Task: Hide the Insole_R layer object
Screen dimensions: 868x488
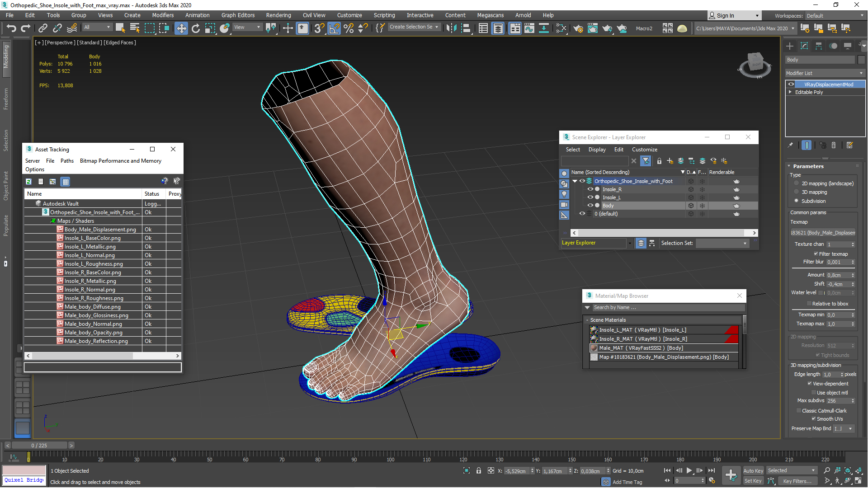Action: [x=590, y=189]
